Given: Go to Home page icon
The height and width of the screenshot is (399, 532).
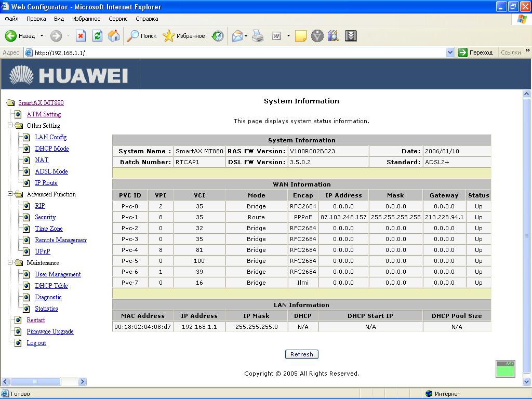Looking at the screenshot, I should [x=114, y=36].
